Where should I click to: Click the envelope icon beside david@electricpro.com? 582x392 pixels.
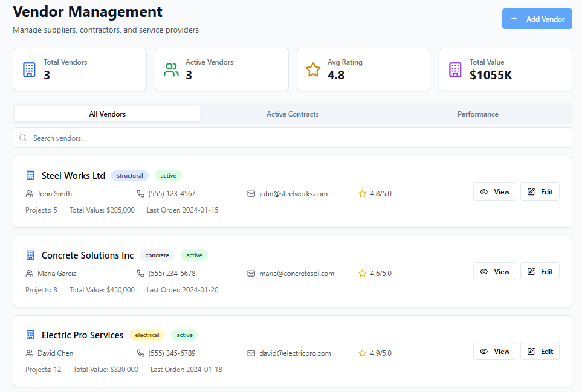pyautogui.click(x=251, y=353)
